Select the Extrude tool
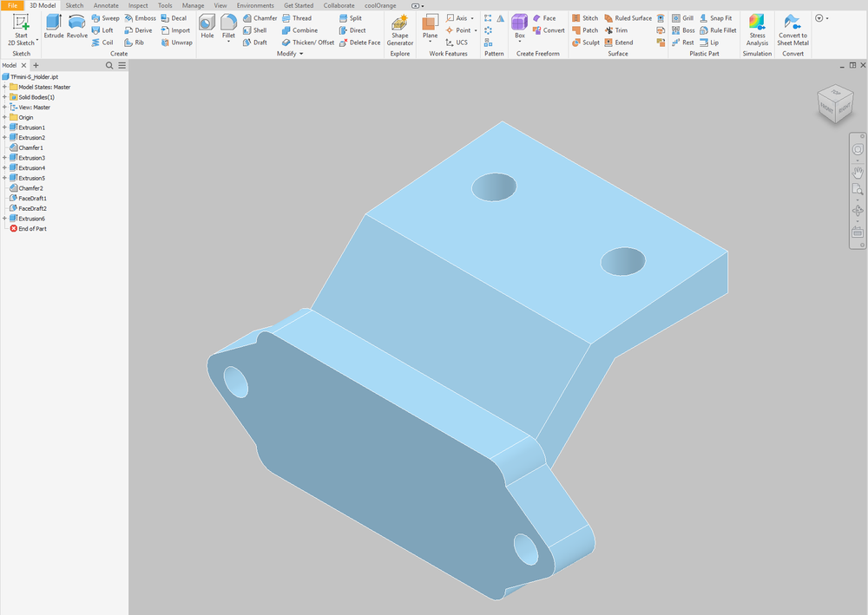868x615 pixels. tap(54, 27)
